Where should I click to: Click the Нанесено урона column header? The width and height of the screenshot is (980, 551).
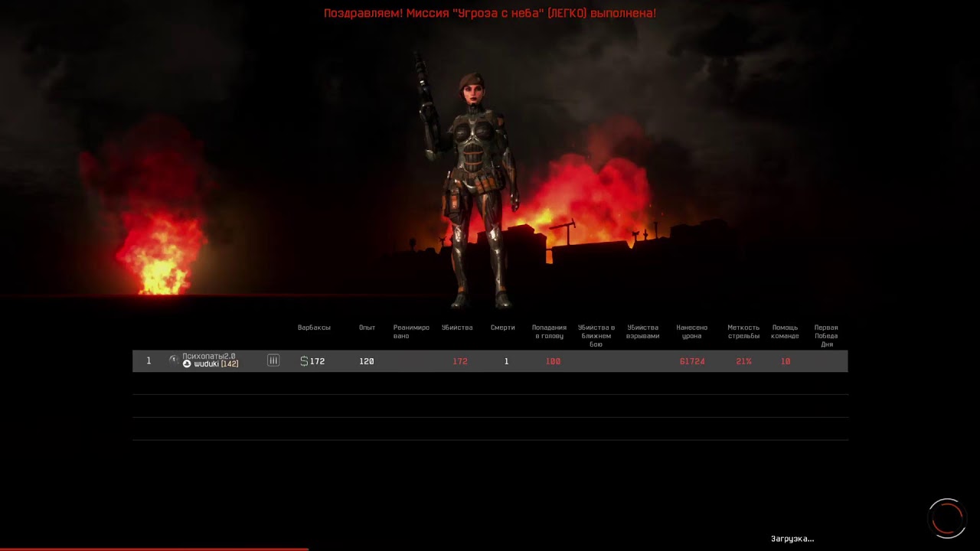coord(691,331)
